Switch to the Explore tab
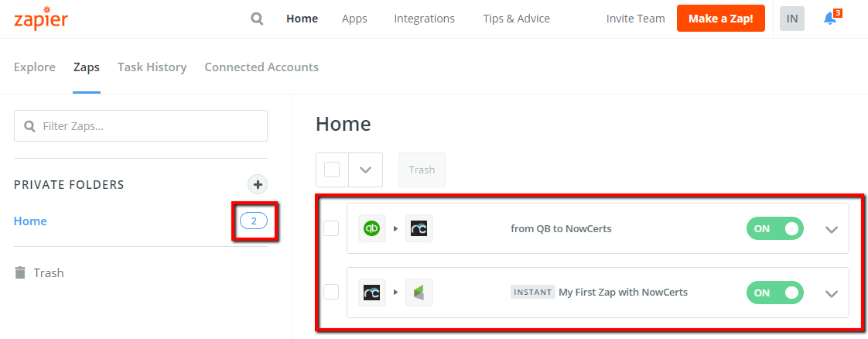The width and height of the screenshot is (868, 339). [x=34, y=67]
